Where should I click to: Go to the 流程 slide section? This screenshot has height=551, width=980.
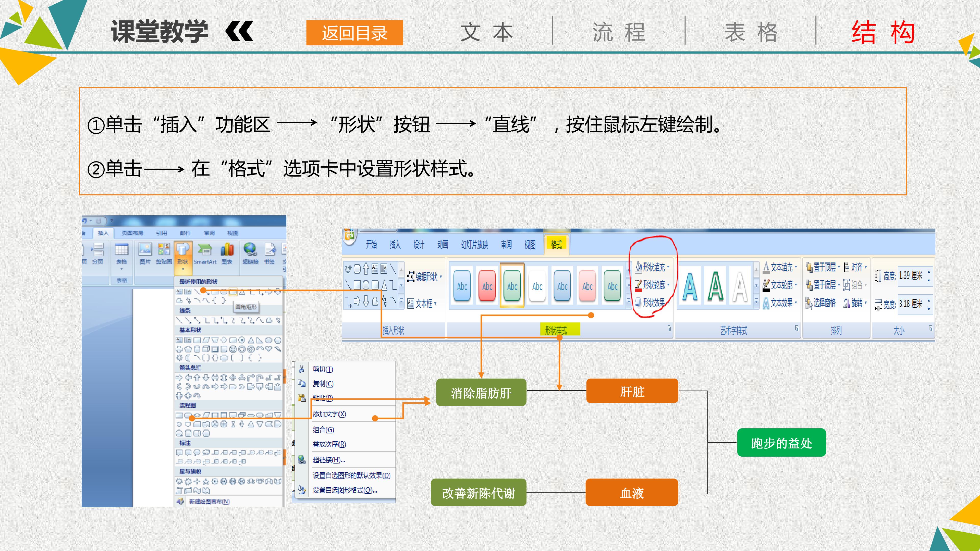tap(619, 32)
